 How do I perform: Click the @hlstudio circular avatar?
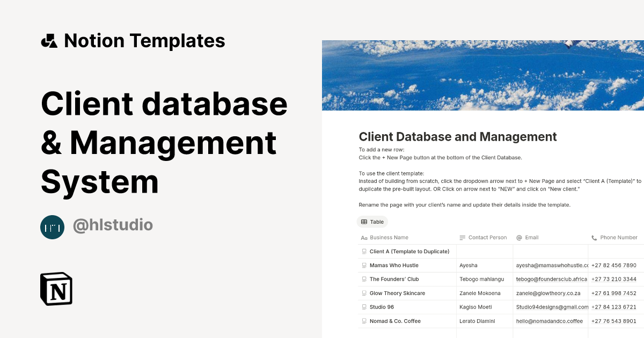(x=52, y=227)
